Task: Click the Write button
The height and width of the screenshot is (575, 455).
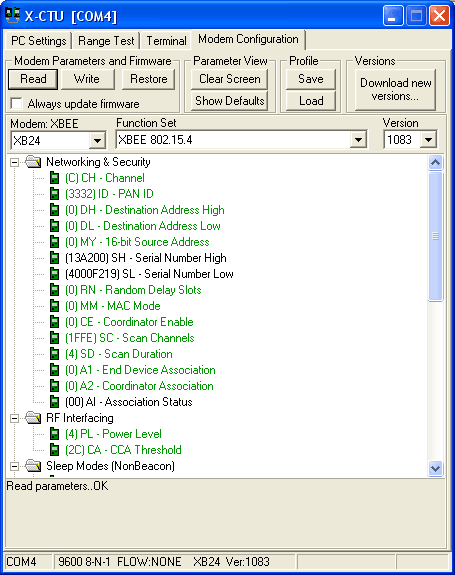Action: [x=87, y=79]
